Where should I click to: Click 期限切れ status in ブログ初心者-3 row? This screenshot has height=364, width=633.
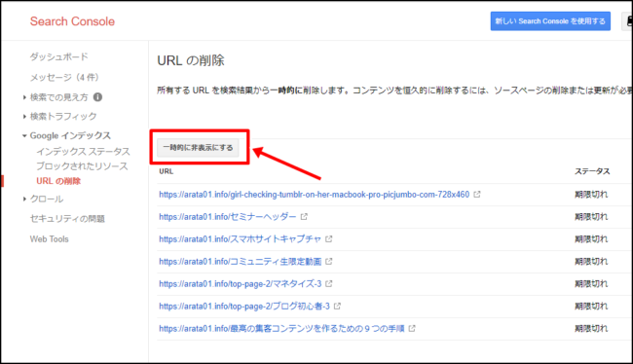pyautogui.click(x=591, y=307)
